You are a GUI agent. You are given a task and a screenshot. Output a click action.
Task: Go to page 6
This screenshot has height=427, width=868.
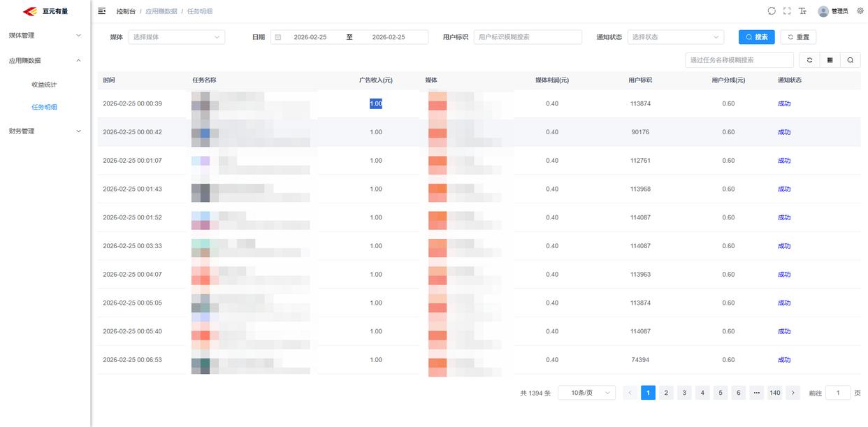click(739, 393)
